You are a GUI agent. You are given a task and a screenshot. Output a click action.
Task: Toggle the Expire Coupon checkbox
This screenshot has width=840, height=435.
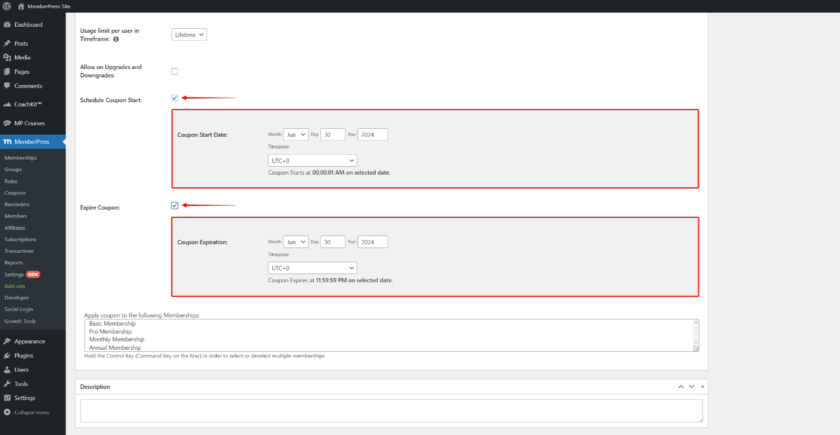(x=174, y=206)
